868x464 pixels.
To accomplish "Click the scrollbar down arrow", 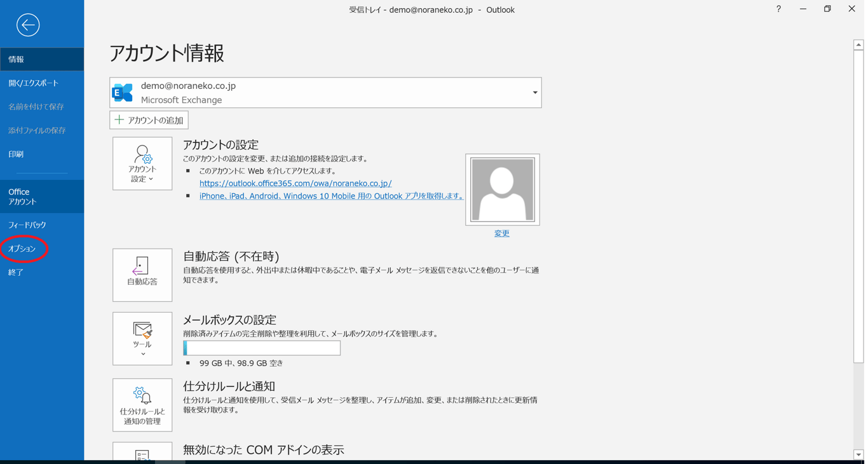I will pyautogui.click(x=858, y=454).
